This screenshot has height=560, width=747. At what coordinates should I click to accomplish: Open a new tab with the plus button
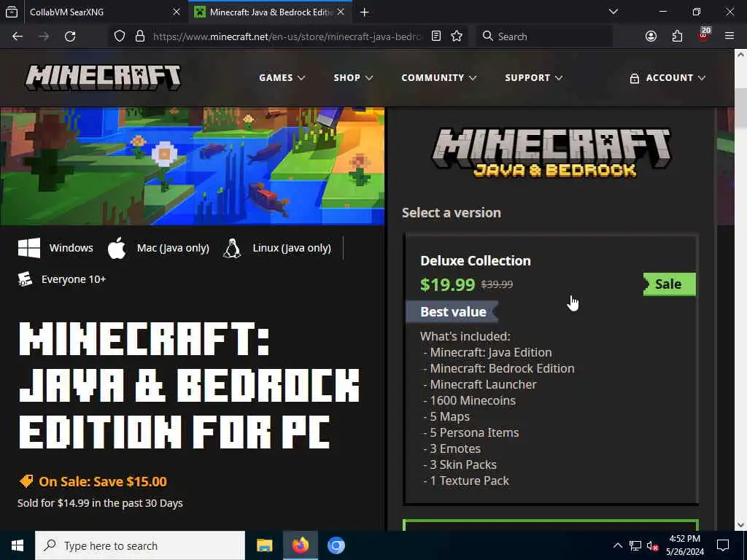365,12
